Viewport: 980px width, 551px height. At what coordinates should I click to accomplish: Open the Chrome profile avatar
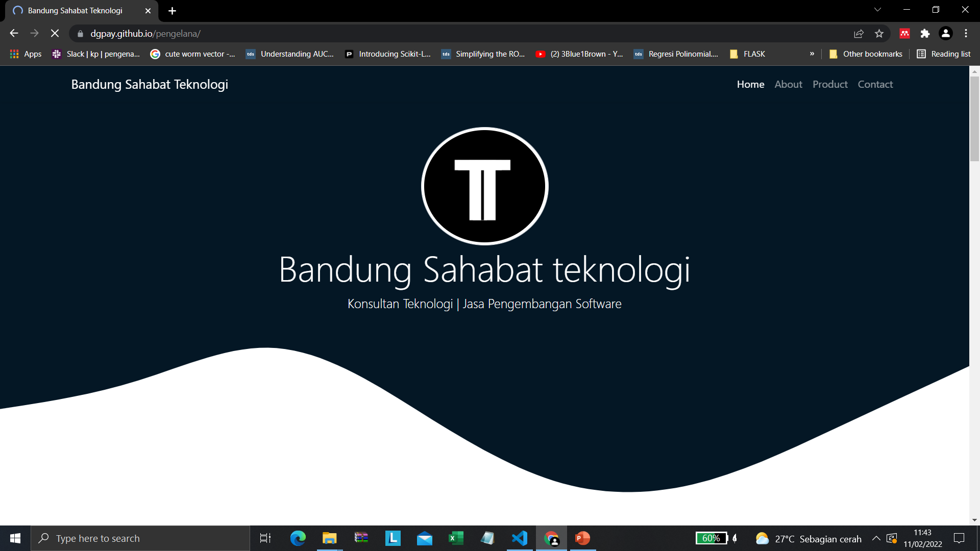tap(945, 34)
